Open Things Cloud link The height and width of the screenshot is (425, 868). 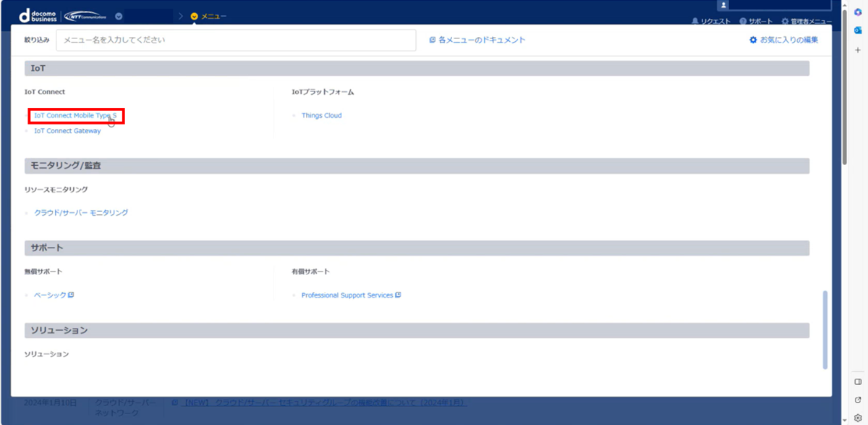(x=321, y=116)
